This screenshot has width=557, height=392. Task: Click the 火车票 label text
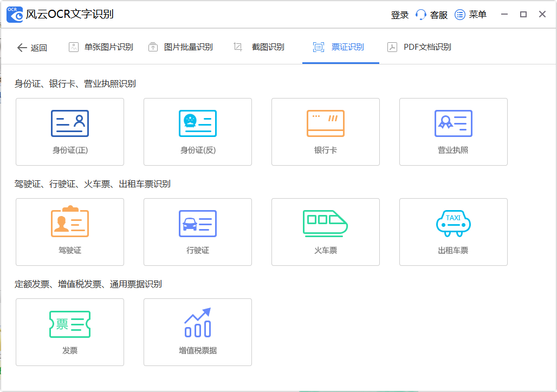[326, 250]
